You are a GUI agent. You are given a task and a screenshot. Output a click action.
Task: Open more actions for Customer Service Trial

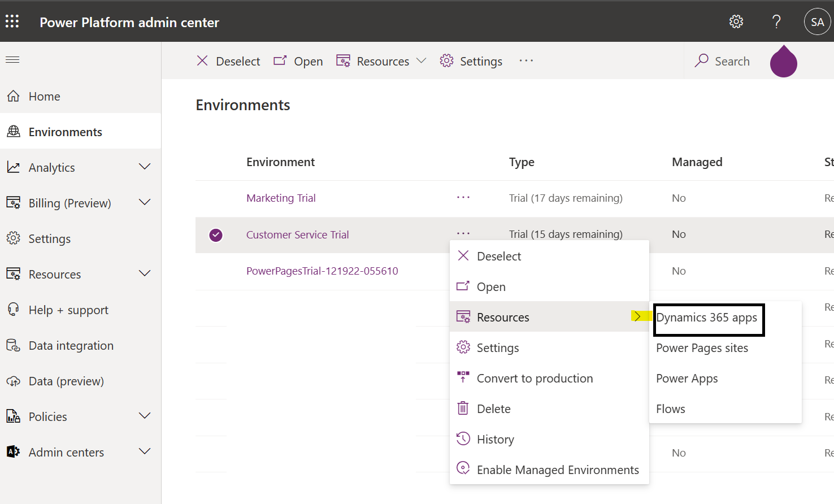(x=463, y=233)
